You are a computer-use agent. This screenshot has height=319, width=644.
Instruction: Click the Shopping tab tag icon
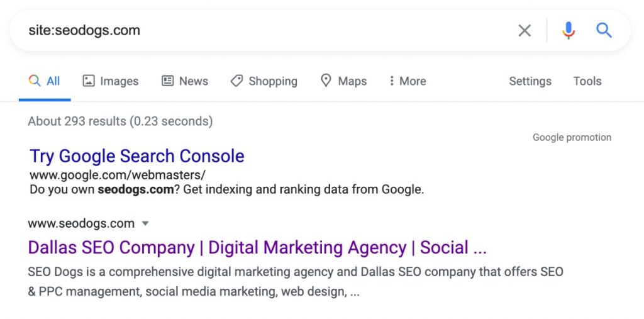(236, 81)
